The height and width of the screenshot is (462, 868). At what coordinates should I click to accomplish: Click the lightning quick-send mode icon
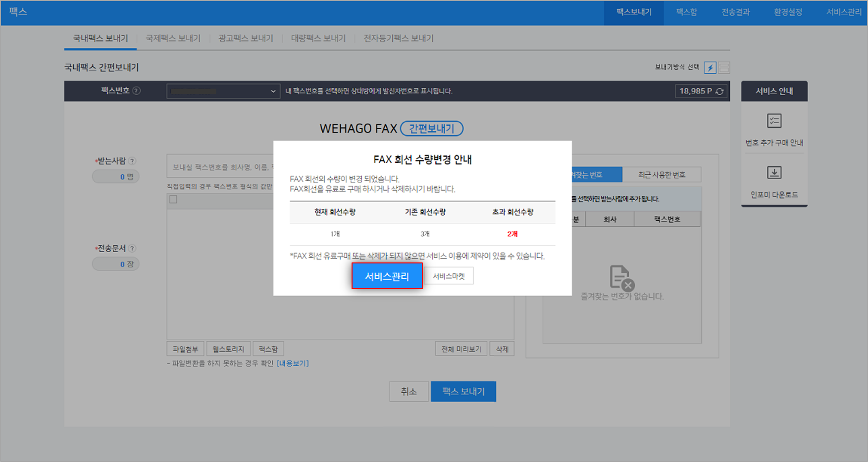tap(710, 68)
